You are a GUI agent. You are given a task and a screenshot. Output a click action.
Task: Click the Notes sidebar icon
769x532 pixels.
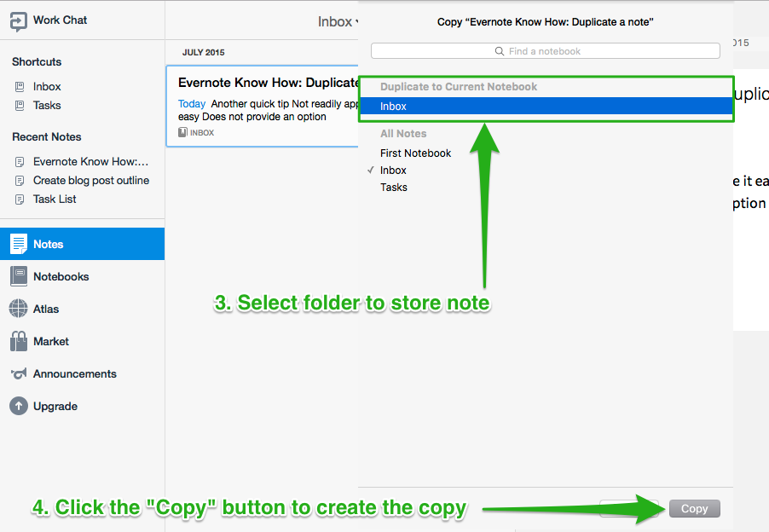click(x=19, y=244)
